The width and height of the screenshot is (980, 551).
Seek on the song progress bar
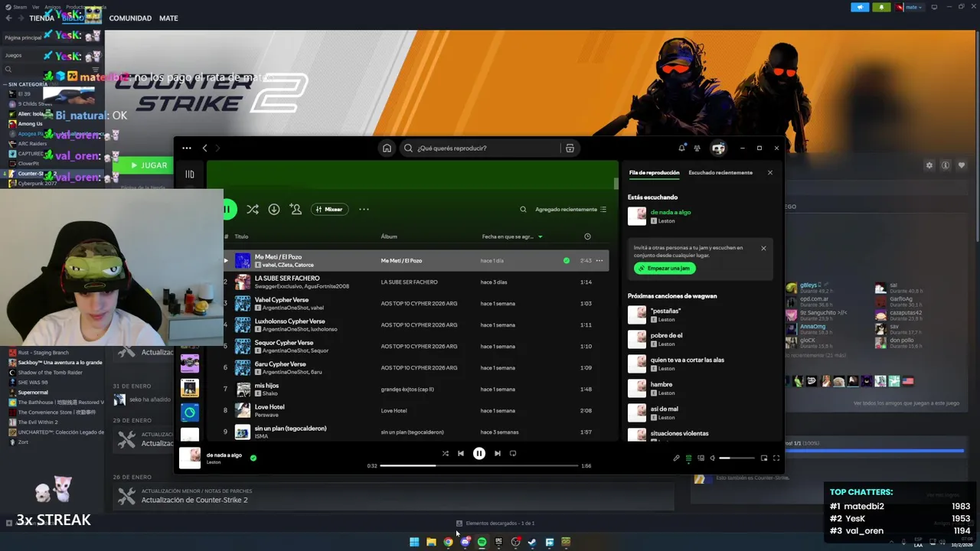click(479, 465)
